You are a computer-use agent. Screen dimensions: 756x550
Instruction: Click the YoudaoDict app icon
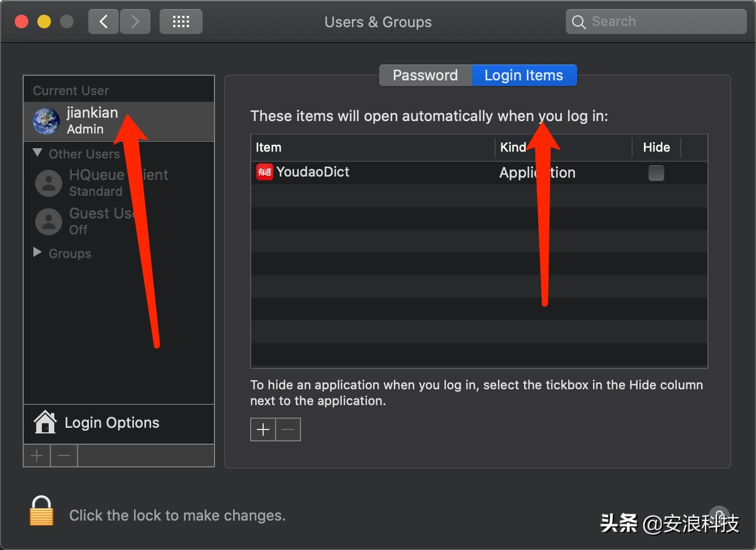264,172
